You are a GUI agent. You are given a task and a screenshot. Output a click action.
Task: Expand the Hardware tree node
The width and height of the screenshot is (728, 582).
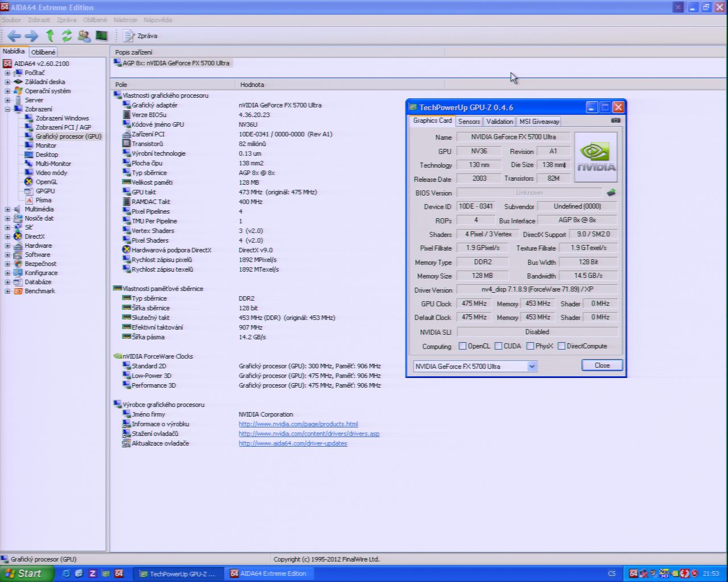[7, 246]
